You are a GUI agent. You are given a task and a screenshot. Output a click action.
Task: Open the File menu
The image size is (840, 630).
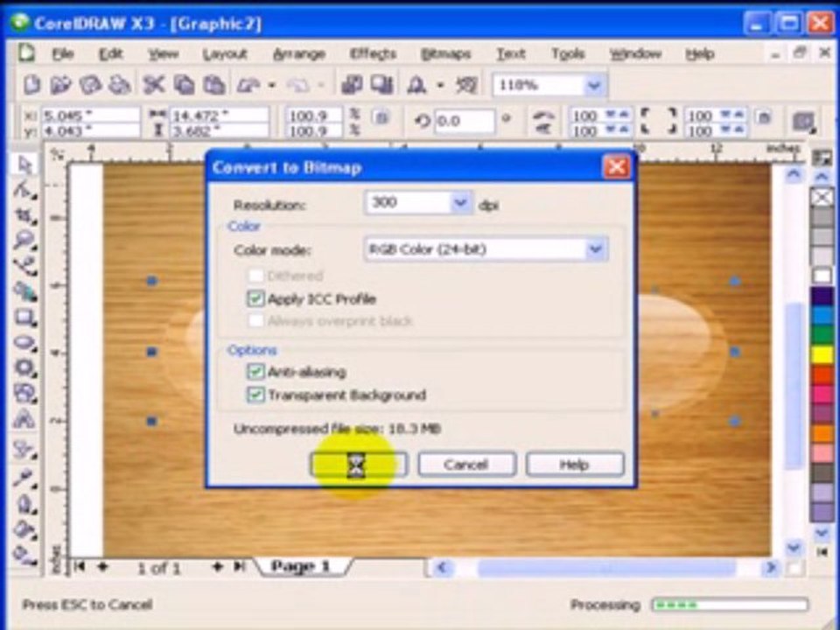[63, 54]
